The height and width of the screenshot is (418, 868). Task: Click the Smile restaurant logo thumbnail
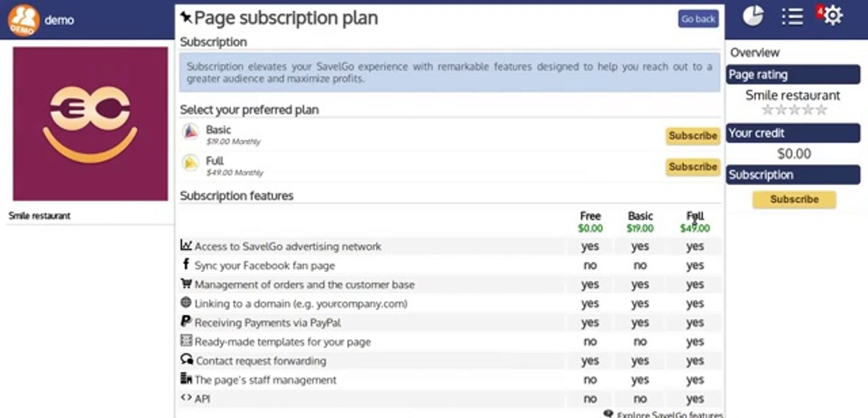[91, 124]
